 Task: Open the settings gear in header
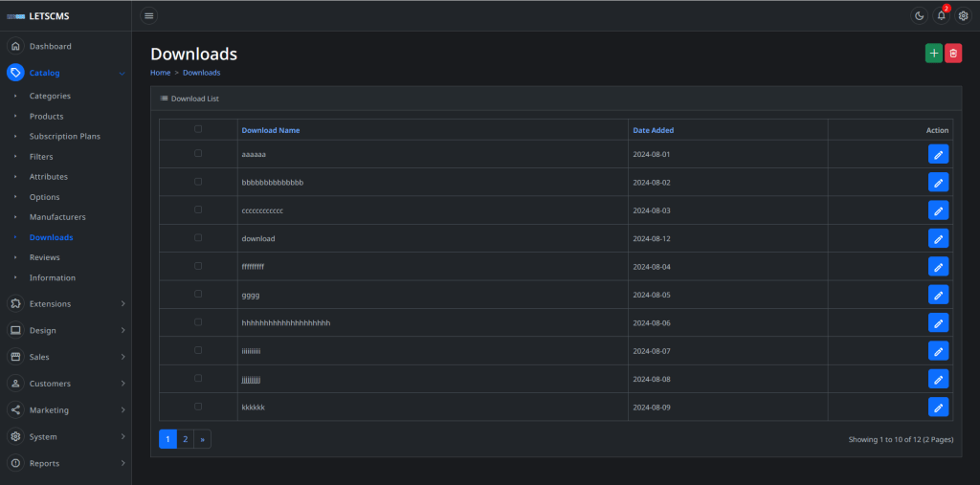click(963, 16)
